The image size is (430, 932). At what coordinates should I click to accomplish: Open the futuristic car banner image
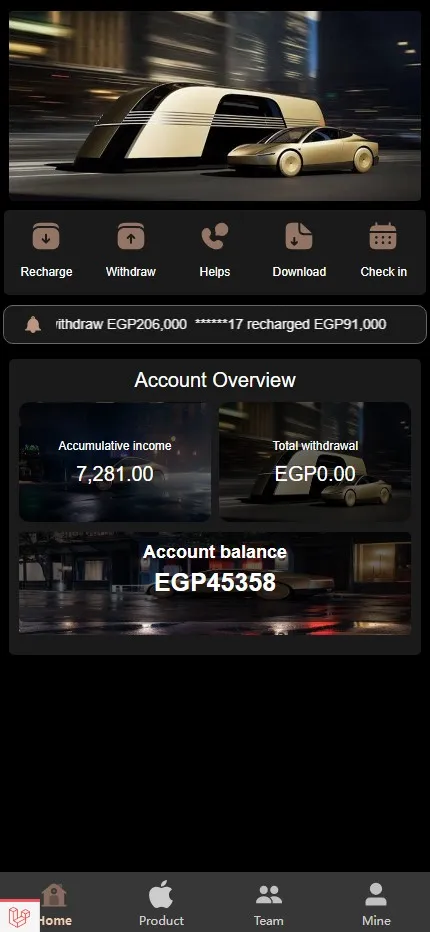[x=215, y=106]
